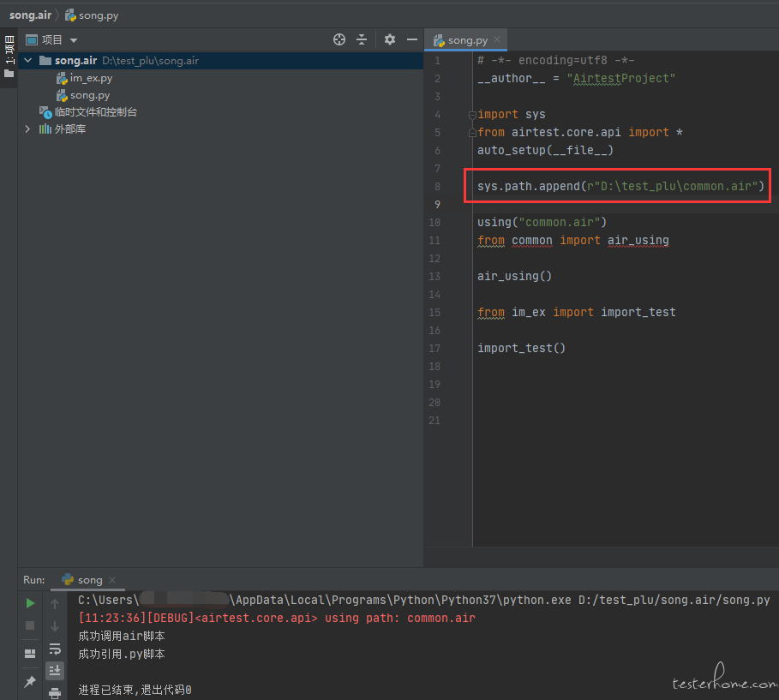Collapse the song.air project folder
This screenshot has height=700, width=779.
click(x=28, y=61)
